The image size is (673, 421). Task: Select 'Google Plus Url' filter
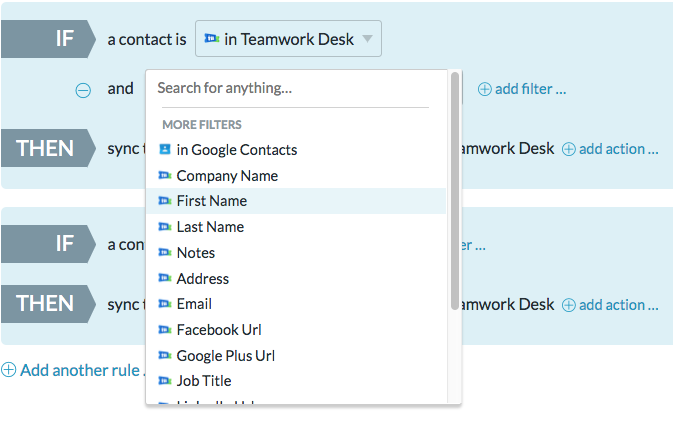click(x=296, y=355)
